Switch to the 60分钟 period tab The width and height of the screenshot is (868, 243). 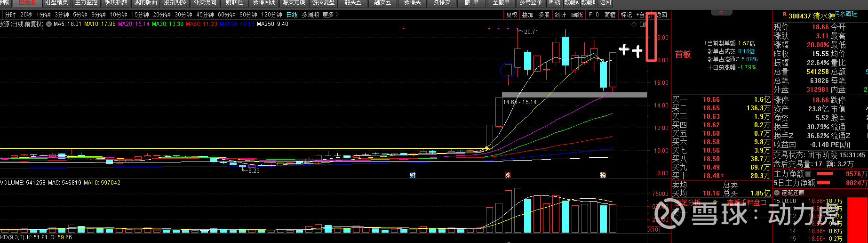point(226,15)
